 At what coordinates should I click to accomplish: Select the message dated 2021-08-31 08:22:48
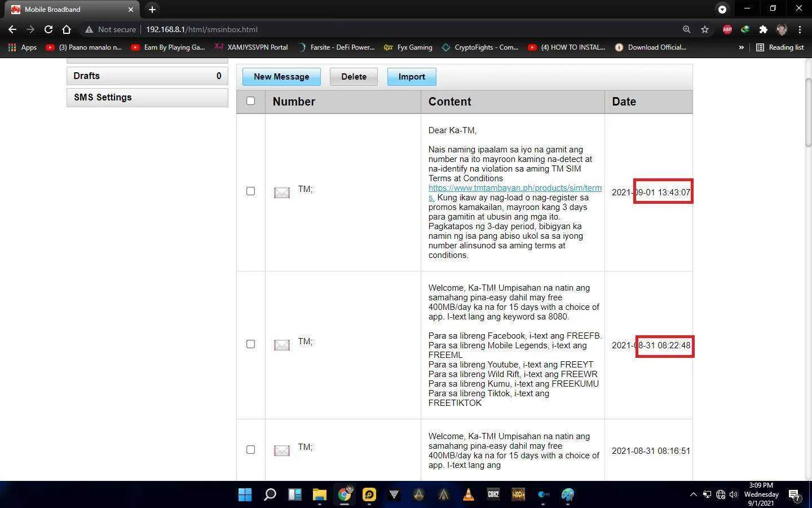click(251, 344)
